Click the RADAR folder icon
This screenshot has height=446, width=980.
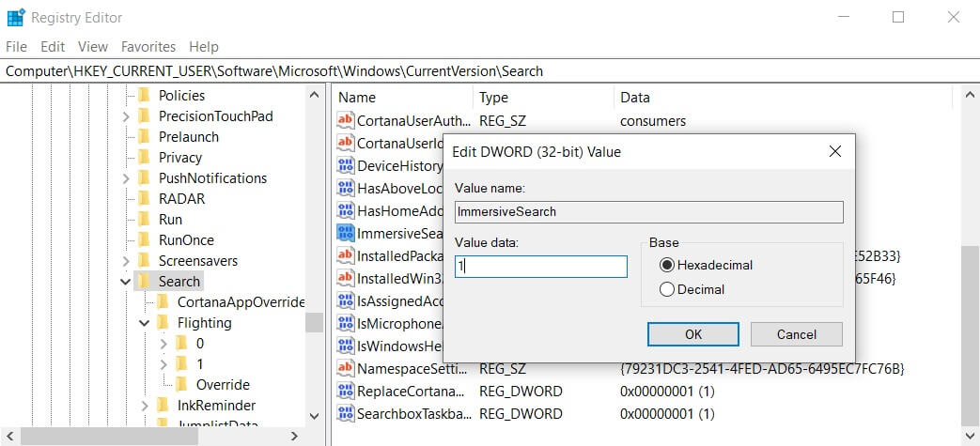tap(145, 198)
